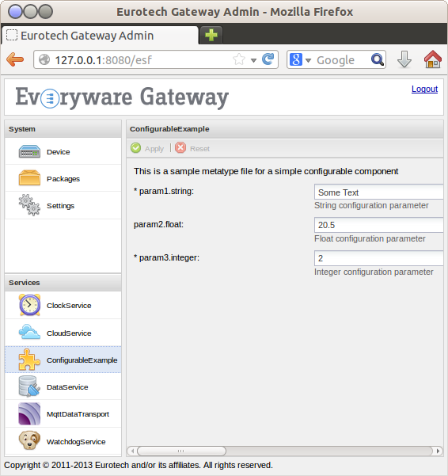The image size is (448, 476).
Task: Click the System panel header
Action: coord(63,129)
